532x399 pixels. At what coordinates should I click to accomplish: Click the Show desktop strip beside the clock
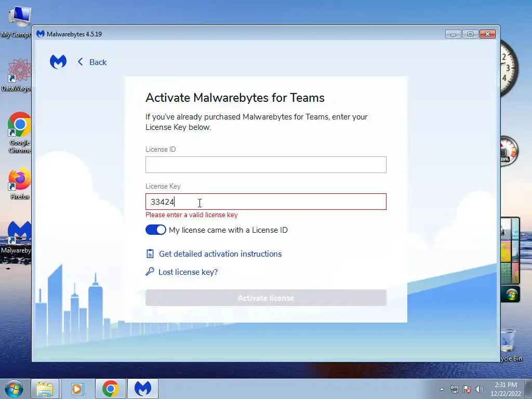coord(528,389)
